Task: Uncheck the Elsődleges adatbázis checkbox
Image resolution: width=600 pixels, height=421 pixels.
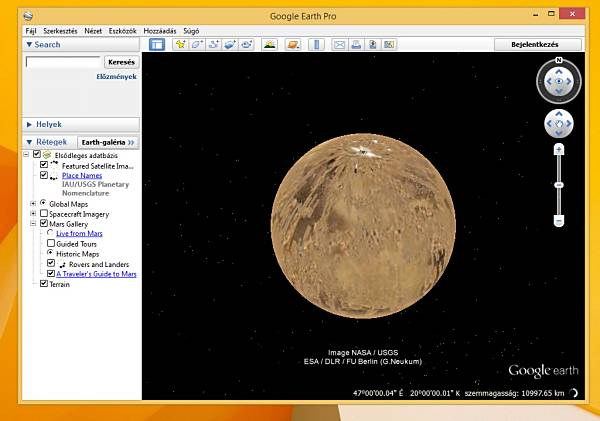Action: 37,154
